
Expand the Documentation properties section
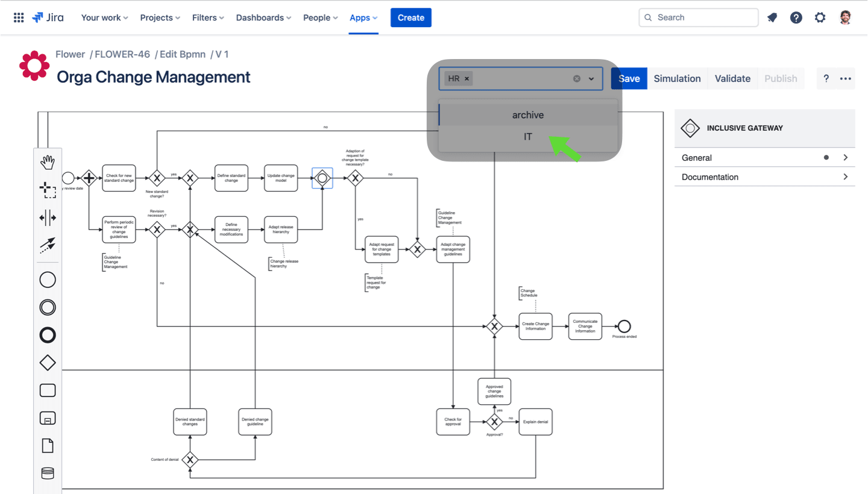(x=764, y=177)
